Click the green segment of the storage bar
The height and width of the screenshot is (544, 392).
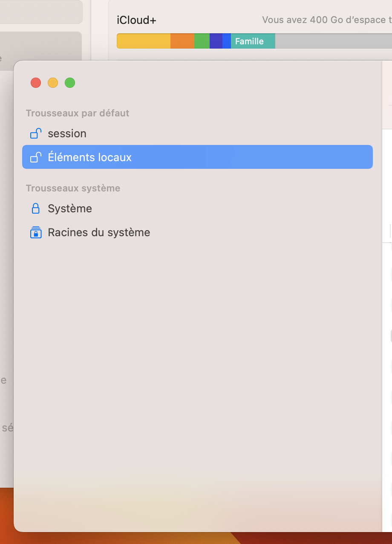click(x=202, y=41)
